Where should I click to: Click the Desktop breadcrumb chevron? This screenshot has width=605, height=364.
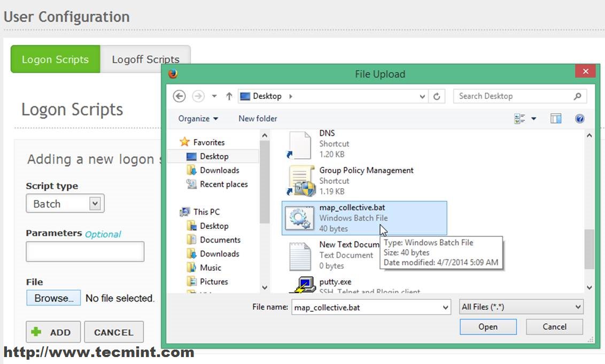(291, 96)
